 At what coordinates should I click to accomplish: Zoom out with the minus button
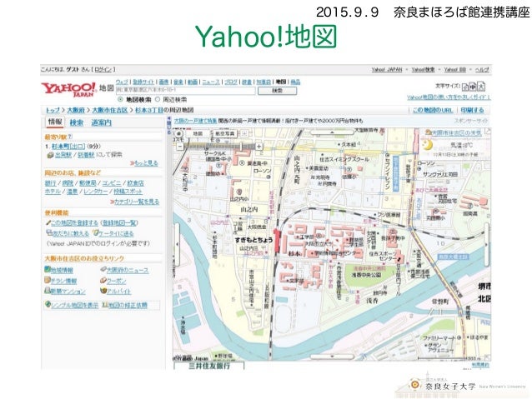pyautogui.click(x=180, y=147)
